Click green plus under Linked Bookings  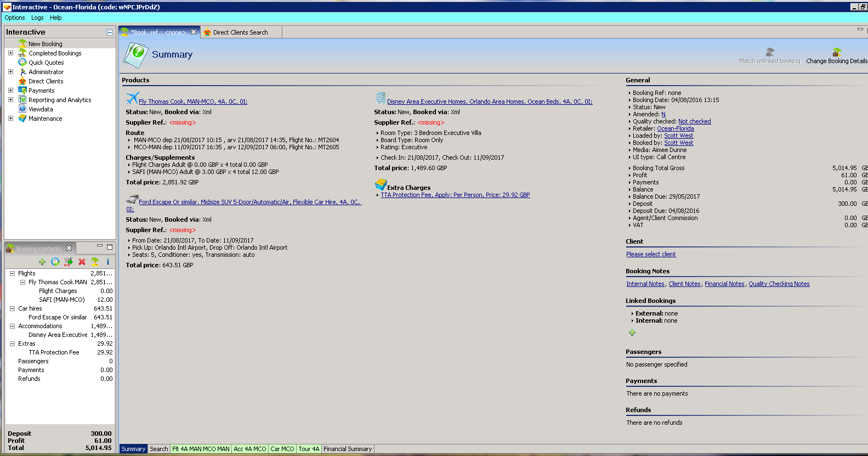coord(632,333)
